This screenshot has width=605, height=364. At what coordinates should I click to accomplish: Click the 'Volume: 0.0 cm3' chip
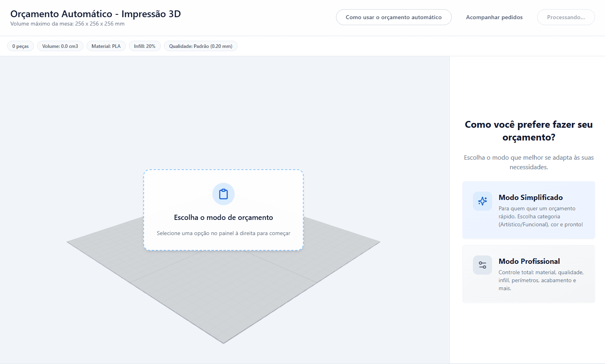pyautogui.click(x=60, y=46)
